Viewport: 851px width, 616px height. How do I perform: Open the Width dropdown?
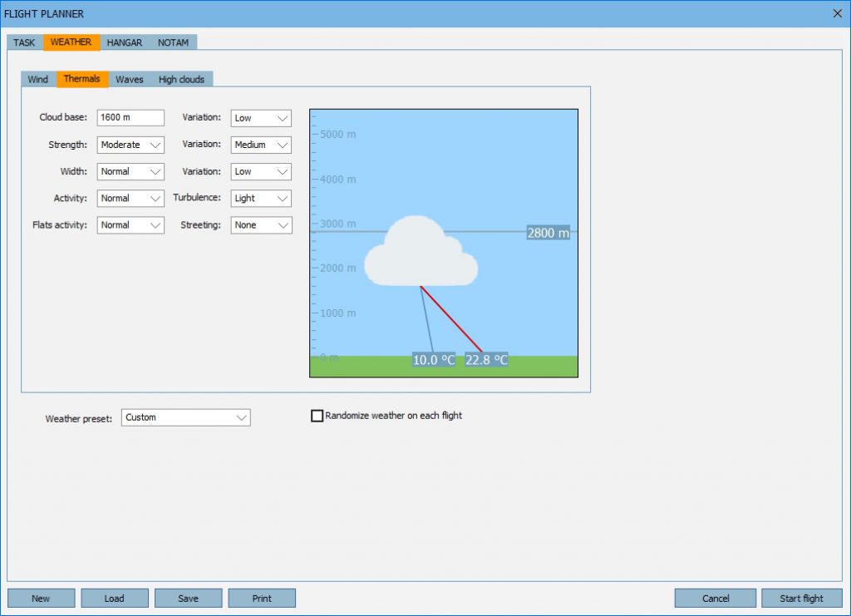click(130, 171)
